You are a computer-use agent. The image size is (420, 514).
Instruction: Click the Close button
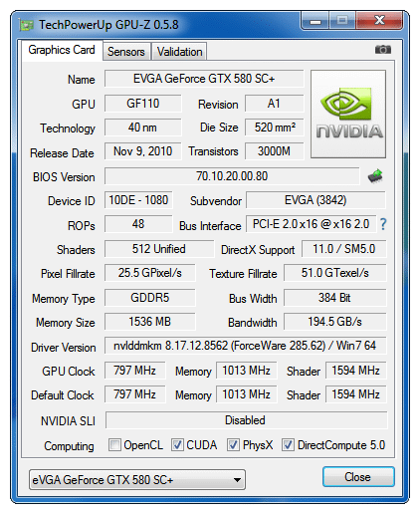pyautogui.click(x=358, y=477)
